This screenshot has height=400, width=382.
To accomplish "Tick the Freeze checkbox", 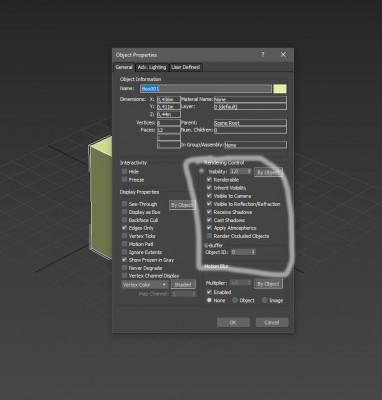I will [125, 180].
